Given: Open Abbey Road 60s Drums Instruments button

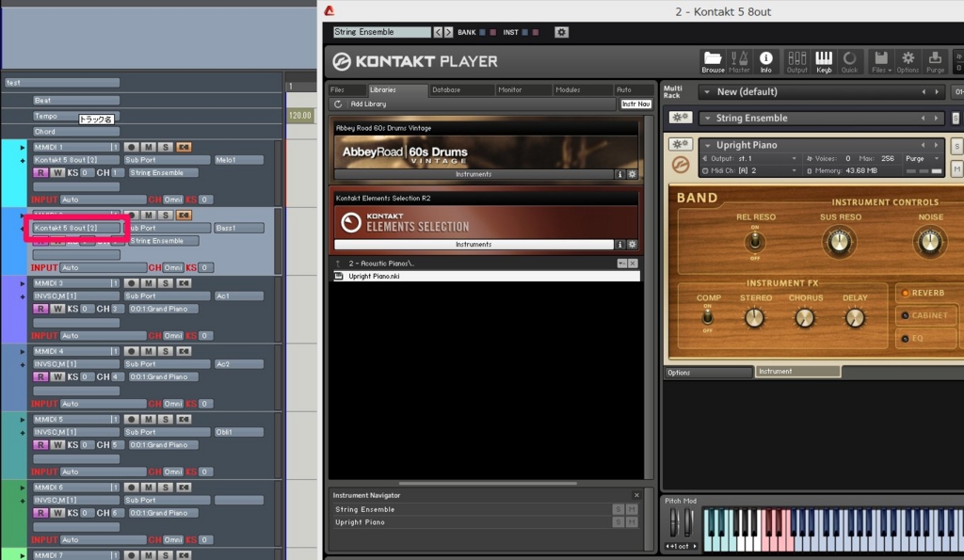Looking at the screenshot, I should tap(474, 174).
